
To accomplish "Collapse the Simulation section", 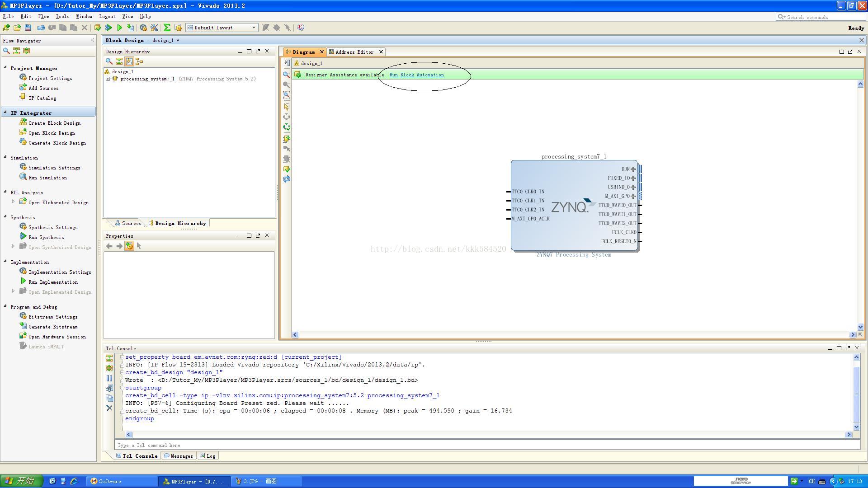I will [5, 157].
